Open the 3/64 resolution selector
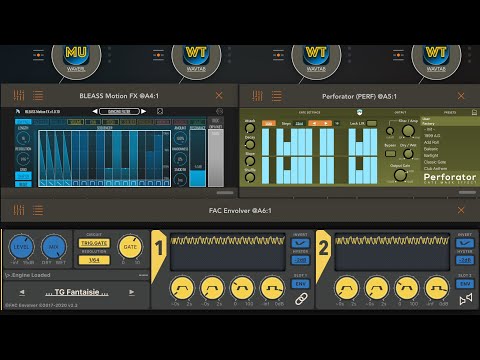Image resolution: width=480 pixels, height=360 pixels. click(94, 260)
